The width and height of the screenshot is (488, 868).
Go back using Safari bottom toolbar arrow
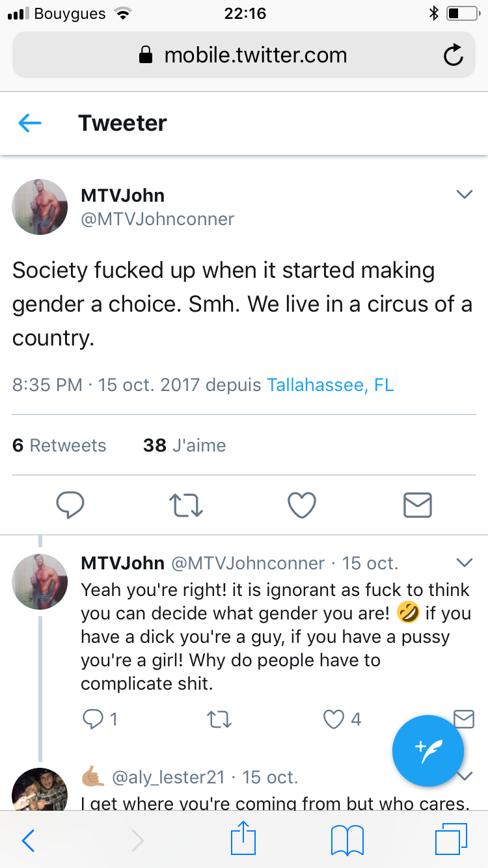(x=29, y=841)
